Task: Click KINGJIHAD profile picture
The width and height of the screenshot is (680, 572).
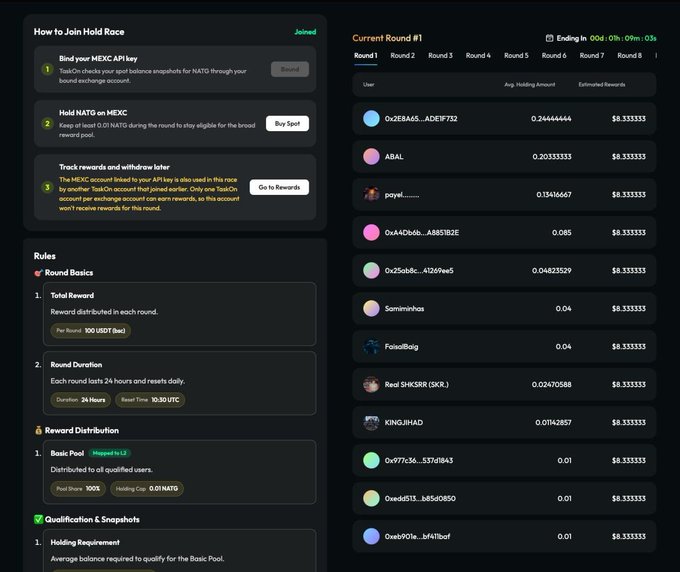Action: click(371, 422)
